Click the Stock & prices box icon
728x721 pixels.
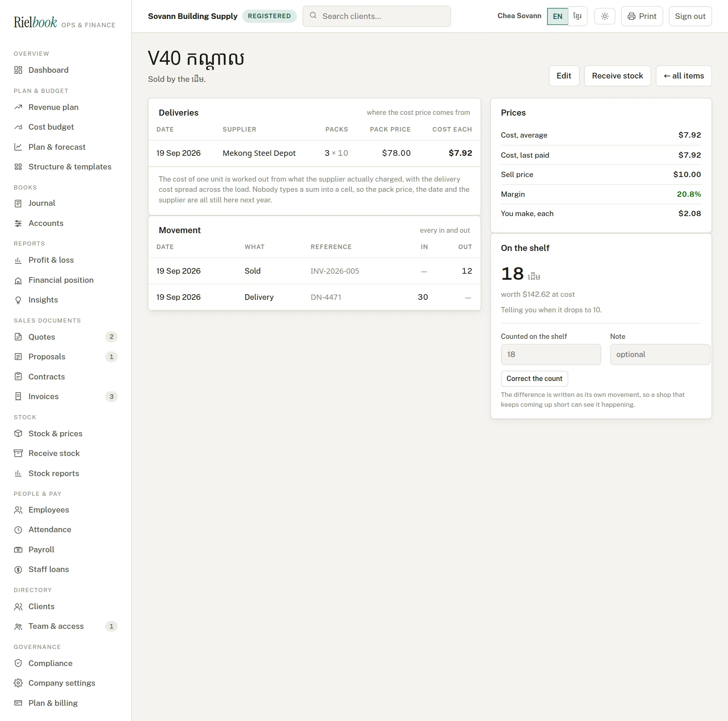point(18,434)
